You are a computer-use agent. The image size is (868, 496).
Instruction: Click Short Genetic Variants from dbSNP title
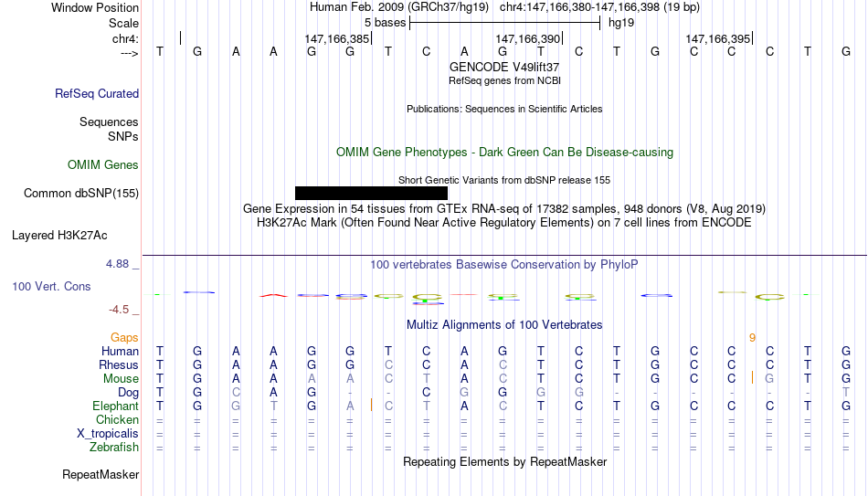click(x=504, y=181)
